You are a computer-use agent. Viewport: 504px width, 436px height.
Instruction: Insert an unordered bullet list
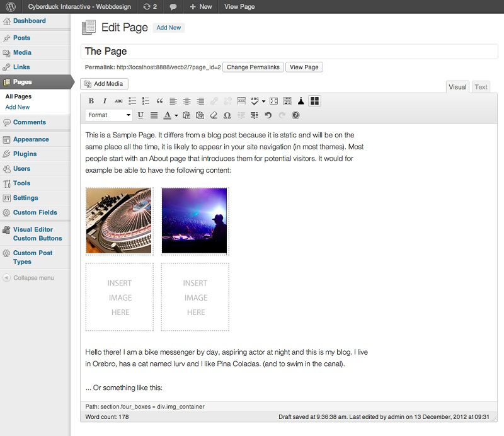[132, 101]
